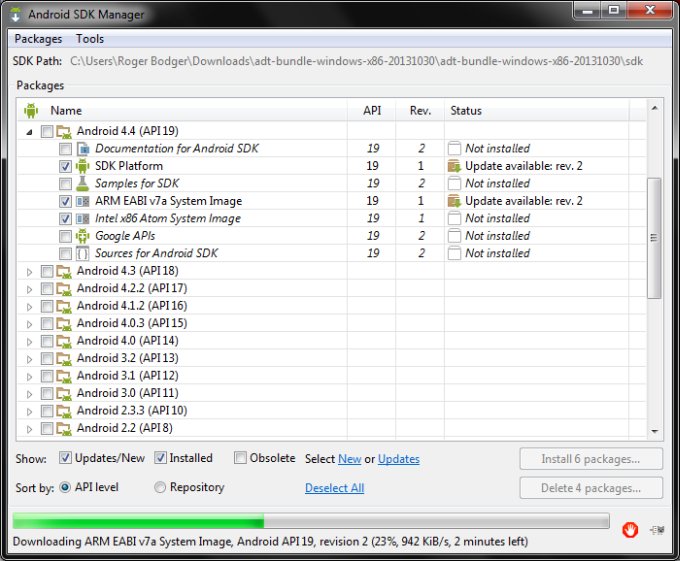The width and height of the screenshot is (680, 561).
Task: Click the Intel x86 Atom System Image icon
Action: (82, 219)
